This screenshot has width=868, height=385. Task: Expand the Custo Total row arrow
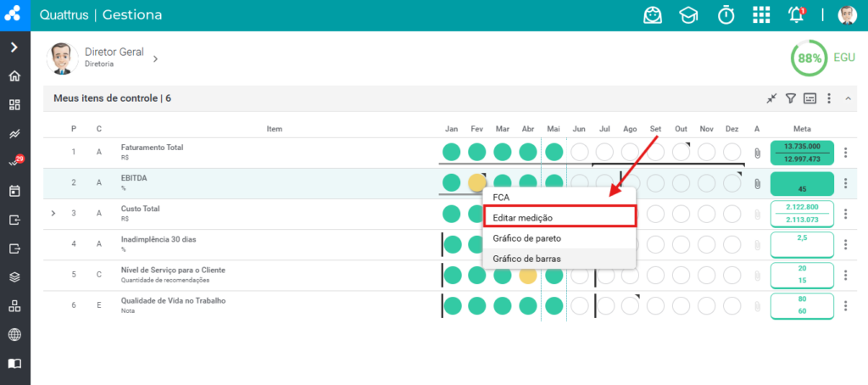53,213
